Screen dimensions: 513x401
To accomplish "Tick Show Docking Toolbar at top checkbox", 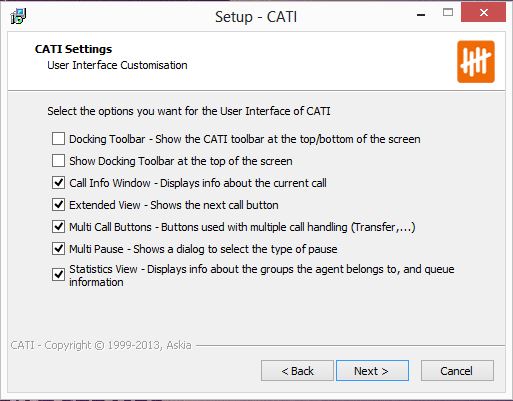I will [58, 161].
